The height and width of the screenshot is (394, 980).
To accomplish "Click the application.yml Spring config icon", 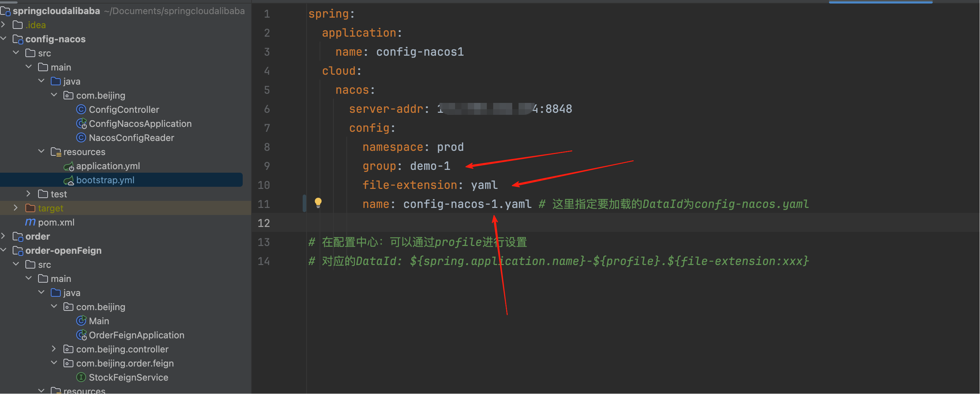I will point(68,166).
